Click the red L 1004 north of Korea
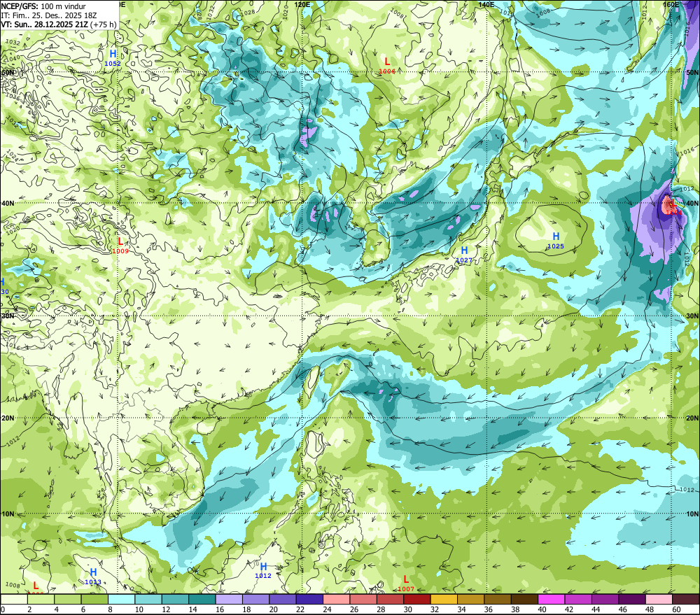The image size is (700, 615). [387, 62]
